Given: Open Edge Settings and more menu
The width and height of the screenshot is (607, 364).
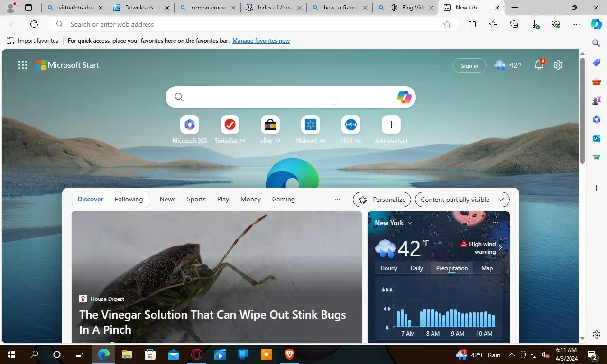Looking at the screenshot, I should tap(577, 24).
